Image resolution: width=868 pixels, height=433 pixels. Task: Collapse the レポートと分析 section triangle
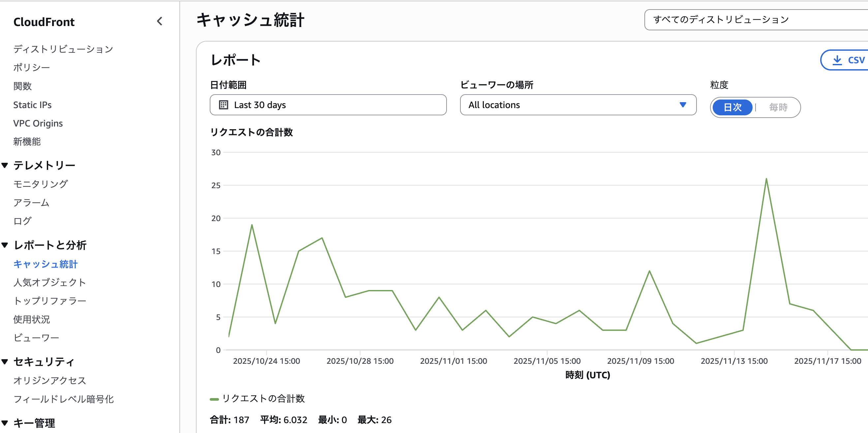(5, 245)
